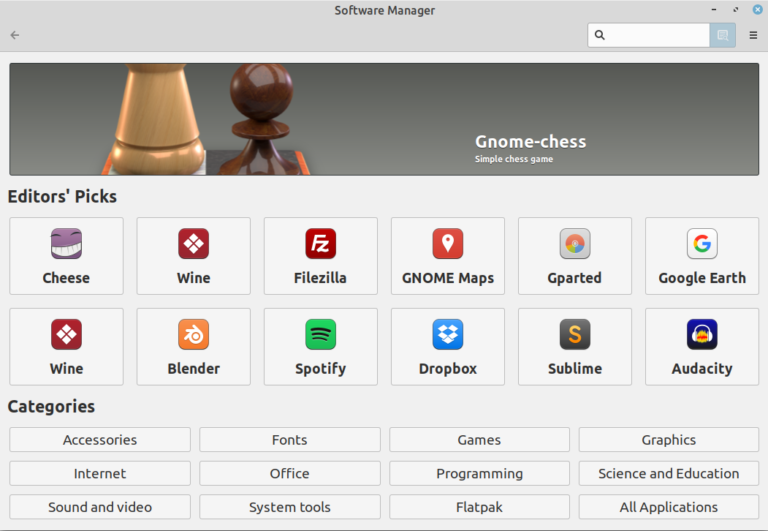Click the back arrow in the toolbar
768x531 pixels.
[x=15, y=35]
